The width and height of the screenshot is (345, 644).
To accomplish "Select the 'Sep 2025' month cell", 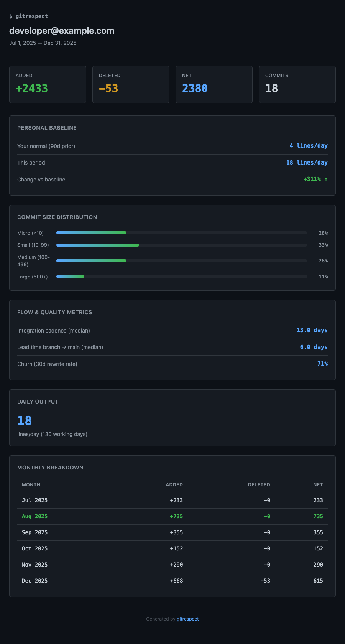I will point(34,532).
